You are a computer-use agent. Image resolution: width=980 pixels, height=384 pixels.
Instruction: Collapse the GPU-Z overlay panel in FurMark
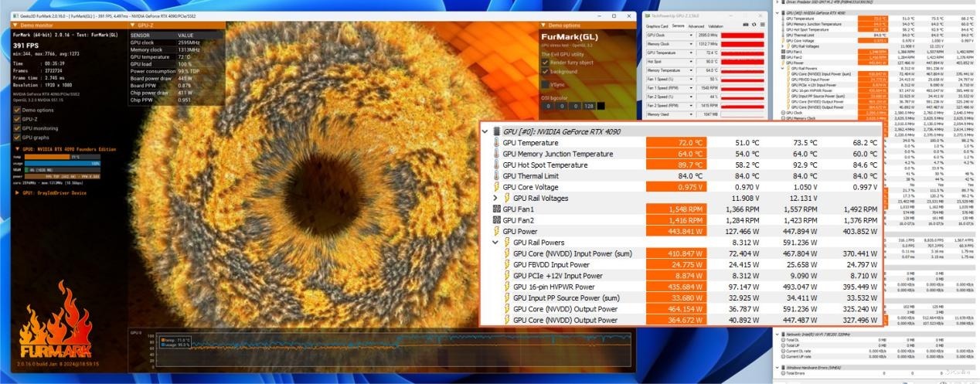point(133,25)
